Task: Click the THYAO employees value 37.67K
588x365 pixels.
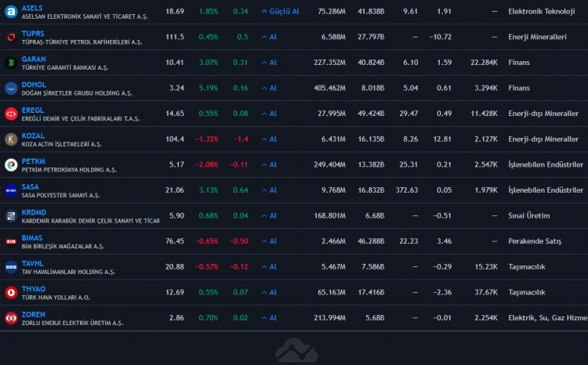Action: pos(486,292)
